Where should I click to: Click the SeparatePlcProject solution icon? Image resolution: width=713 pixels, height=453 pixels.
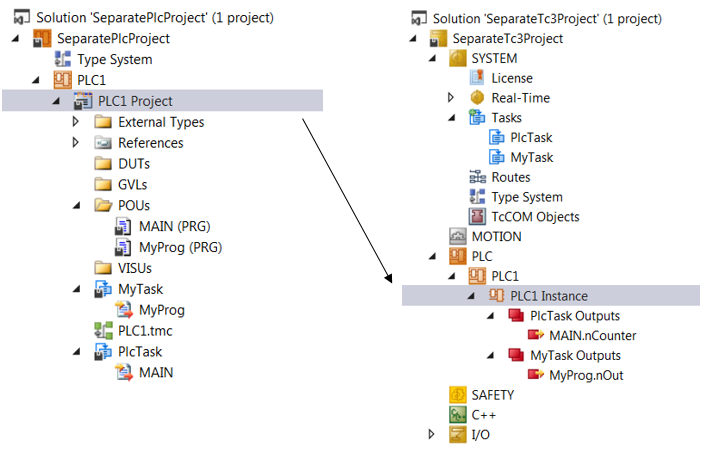22,18
